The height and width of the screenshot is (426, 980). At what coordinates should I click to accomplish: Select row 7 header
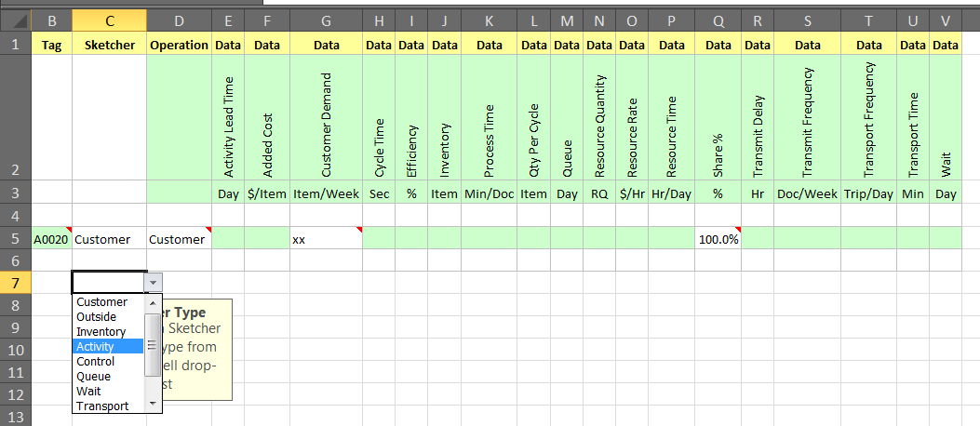tap(15, 283)
